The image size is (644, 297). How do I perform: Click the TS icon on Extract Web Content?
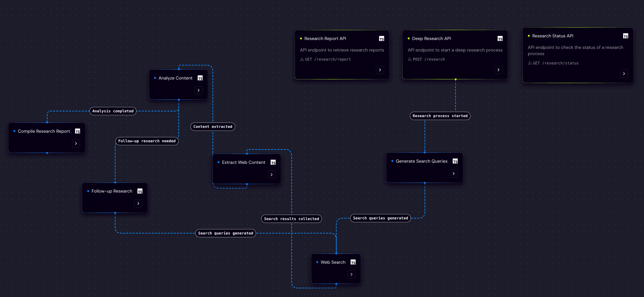tap(273, 162)
